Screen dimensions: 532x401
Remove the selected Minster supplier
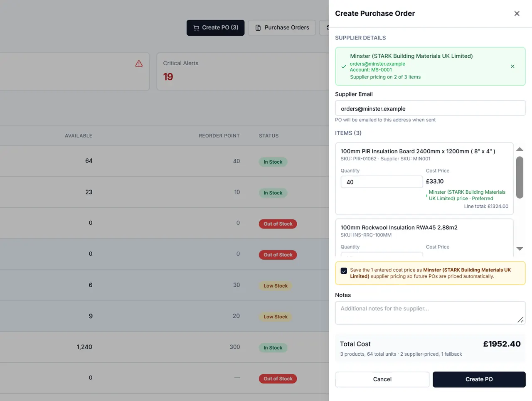pos(512,66)
